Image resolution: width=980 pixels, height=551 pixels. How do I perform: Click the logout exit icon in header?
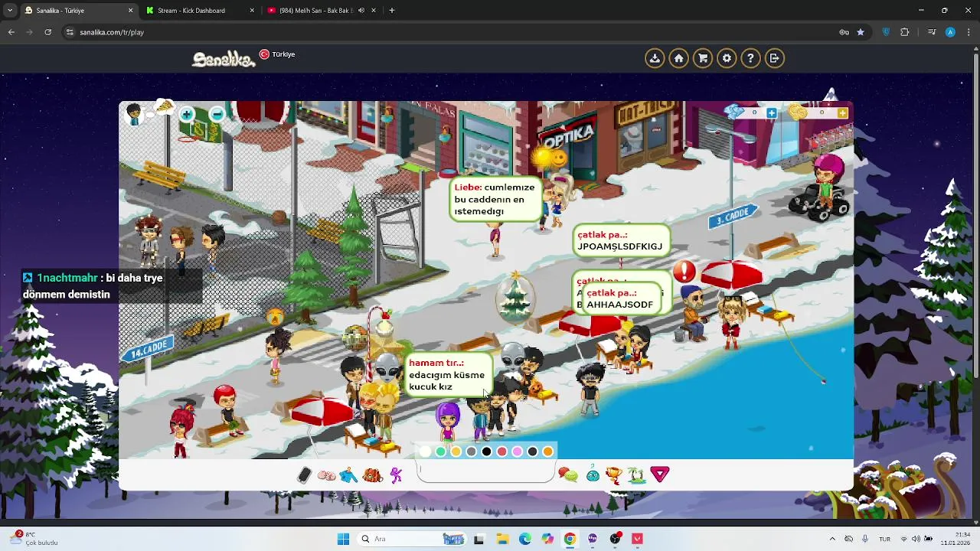[x=775, y=58]
